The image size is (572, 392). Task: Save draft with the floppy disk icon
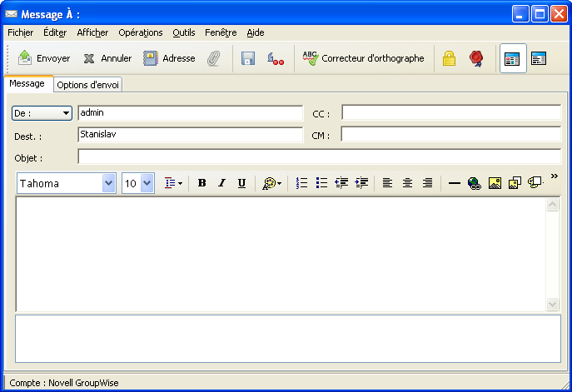click(x=248, y=58)
